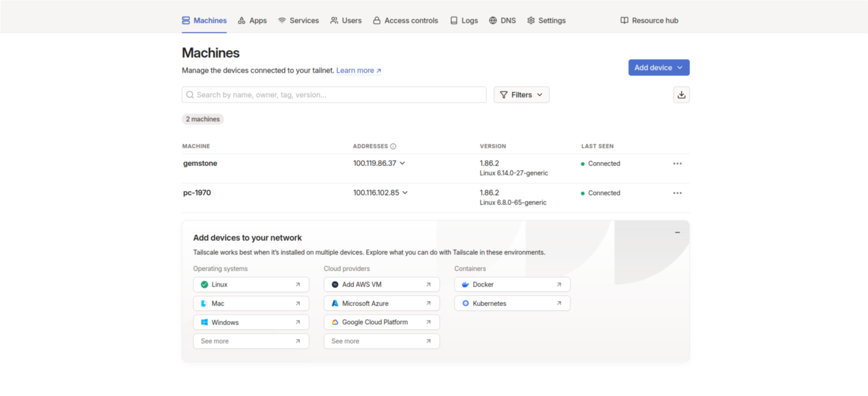
Task: Click the download export icon
Action: coord(681,95)
